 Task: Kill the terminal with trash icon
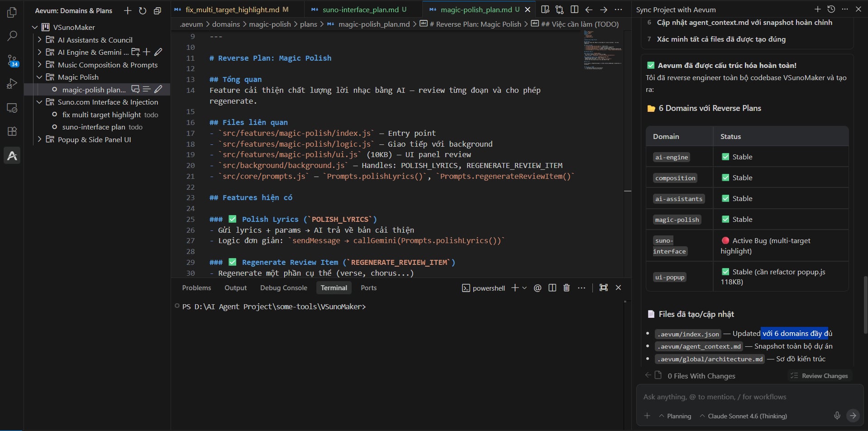[566, 288]
